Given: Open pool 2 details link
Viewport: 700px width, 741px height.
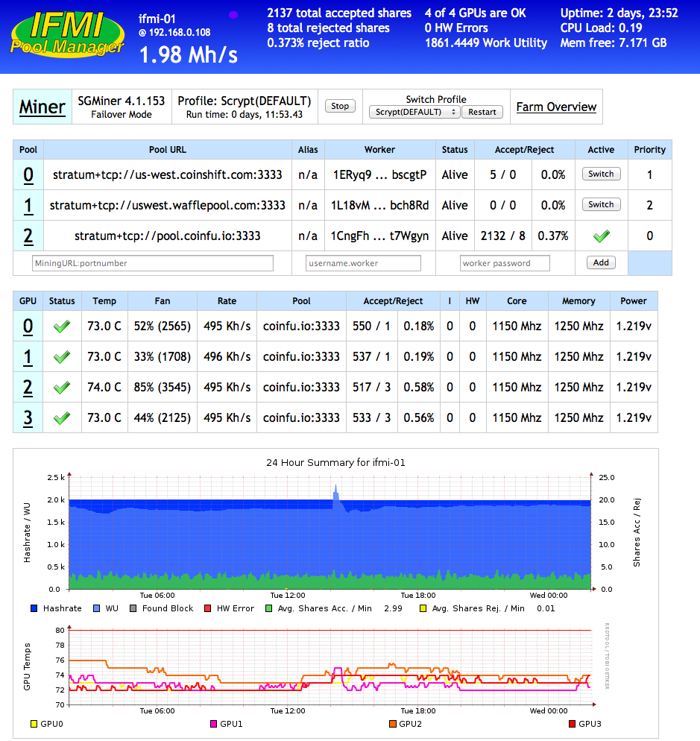Looking at the screenshot, I should click(28, 236).
